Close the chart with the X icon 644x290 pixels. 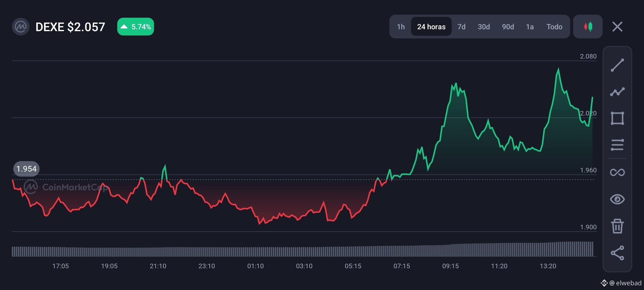pyautogui.click(x=617, y=27)
